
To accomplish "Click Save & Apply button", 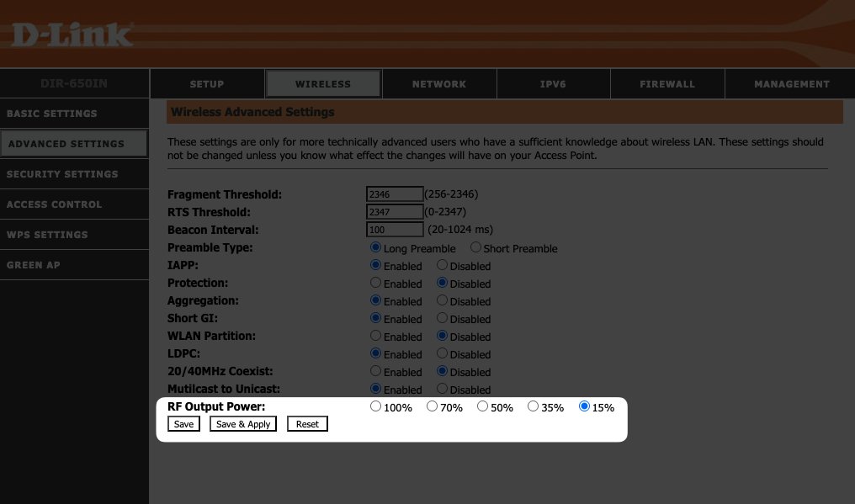I will coord(243,424).
